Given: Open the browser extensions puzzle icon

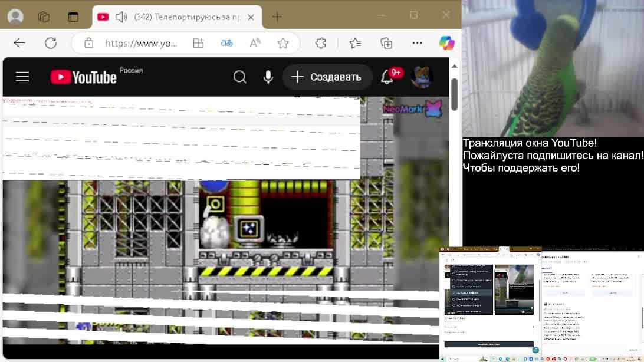Looking at the screenshot, I should (321, 43).
